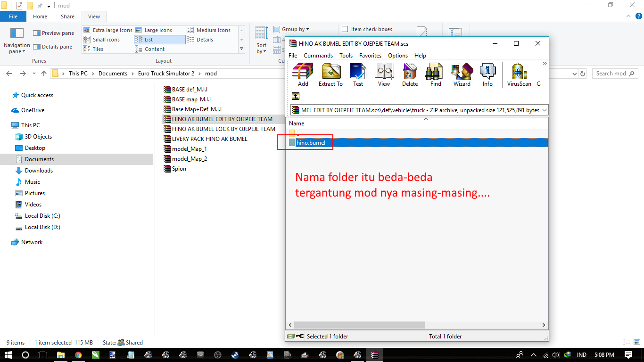Image resolution: width=644 pixels, height=362 pixels.
Task: Open Windows Start menu
Action: [8, 354]
